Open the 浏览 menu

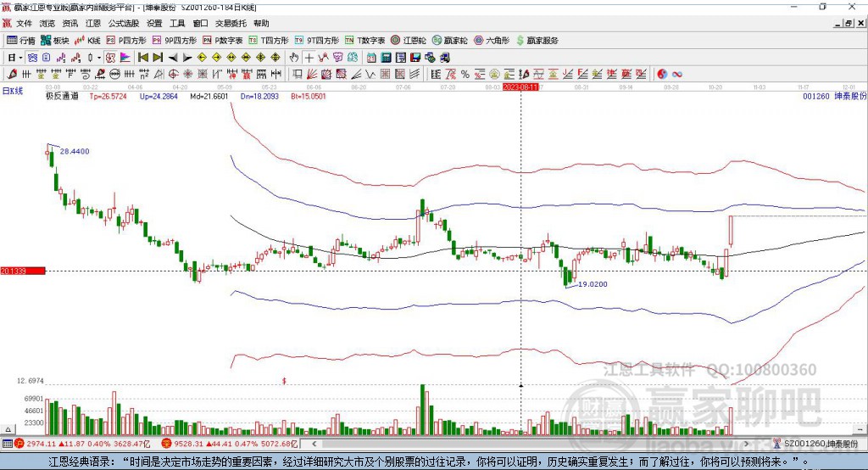[x=47, y=23]
